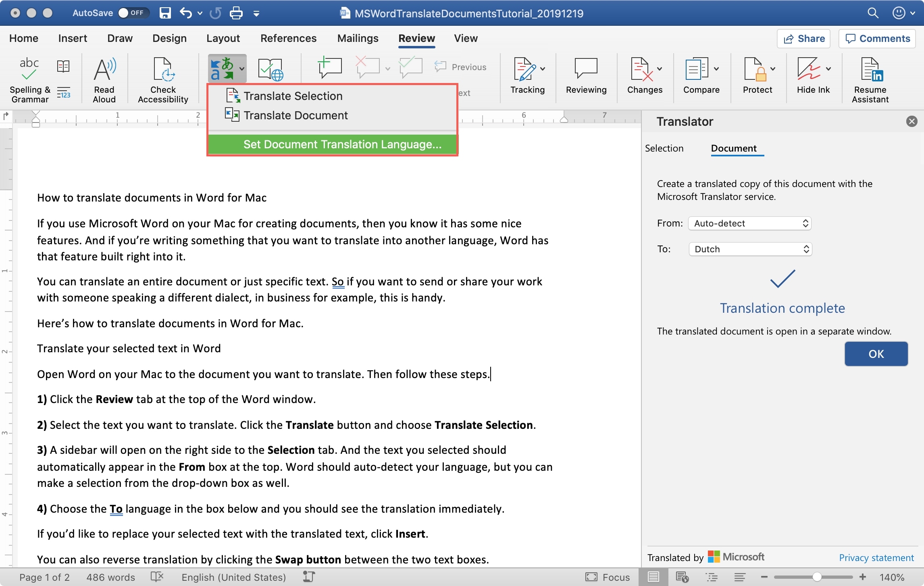The image size is (924, 586).
Task: Click English (United States) language status
Action: (234, 577)
